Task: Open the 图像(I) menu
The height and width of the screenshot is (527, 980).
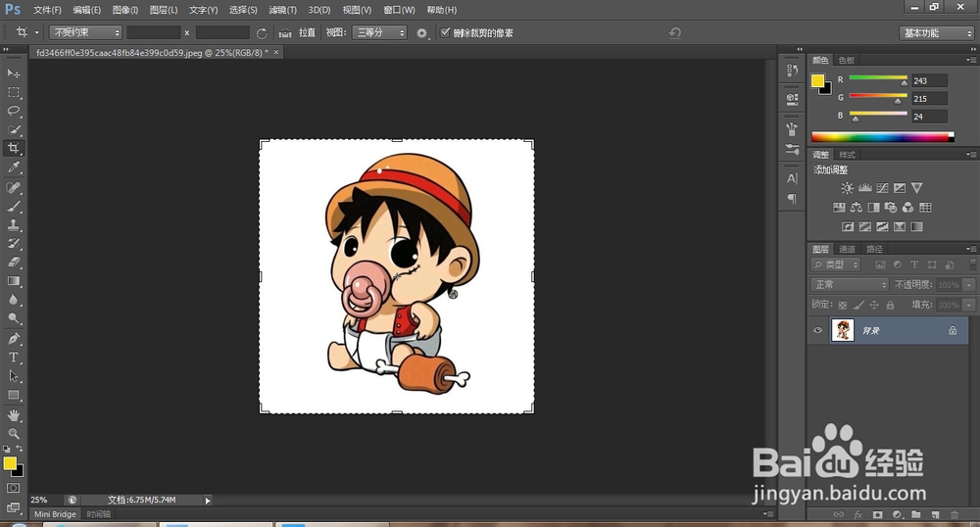Action: 125,10
